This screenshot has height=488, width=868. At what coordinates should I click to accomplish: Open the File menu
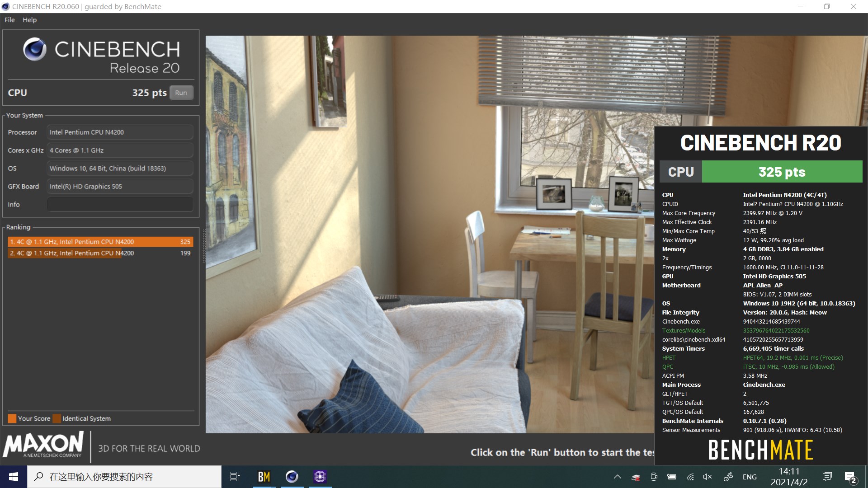(9, 20)
